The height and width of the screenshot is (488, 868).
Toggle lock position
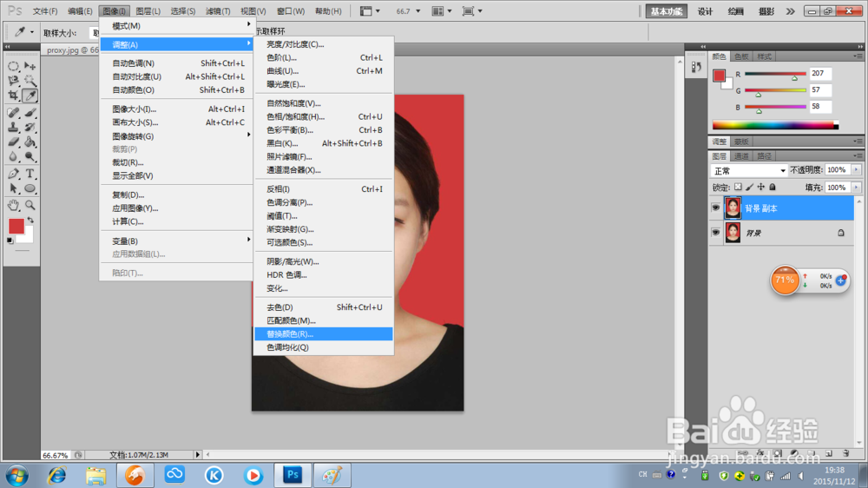[x=761, y=188]
